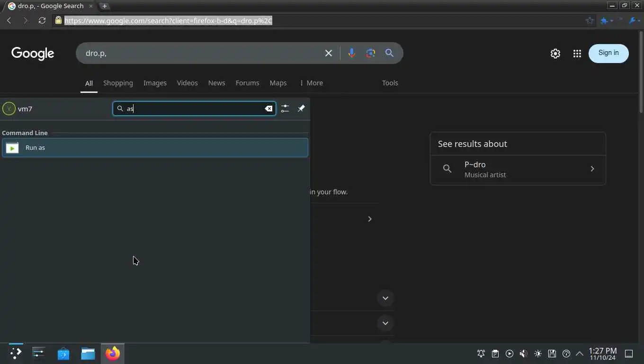Open the muted volume tray icon
The image size is (644, 364).
(524, 354)
